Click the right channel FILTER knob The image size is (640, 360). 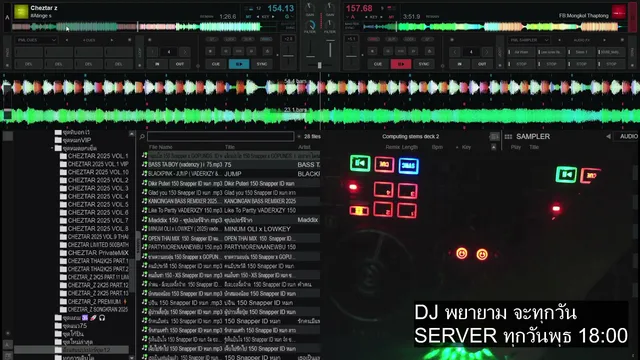coord(330,25)
